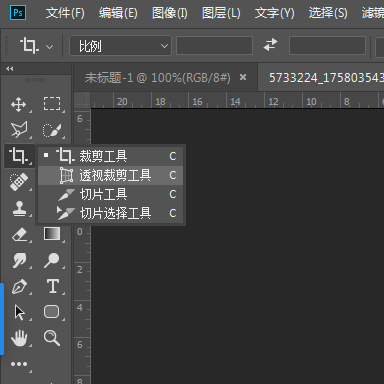Click the crop height input field
Image resolution: width=384 pixels, height=384 pixels.
[327, 46]
